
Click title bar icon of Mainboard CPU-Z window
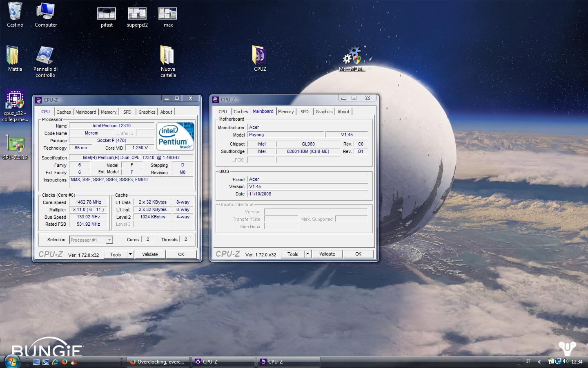216,99
